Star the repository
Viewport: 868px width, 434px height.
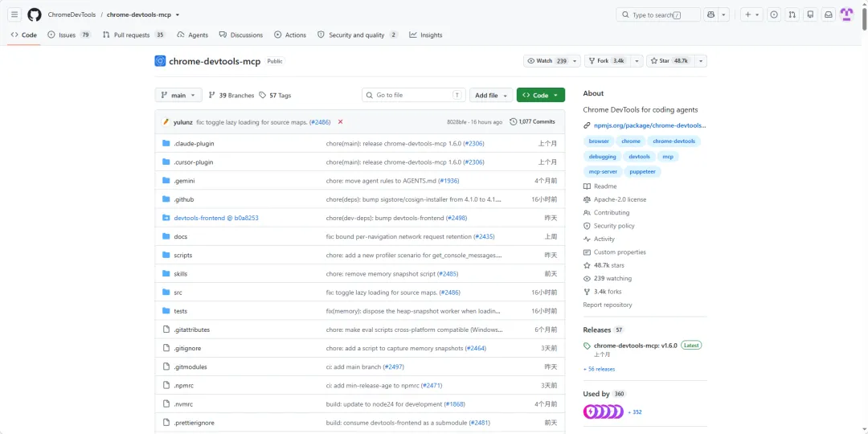[671, 61]
